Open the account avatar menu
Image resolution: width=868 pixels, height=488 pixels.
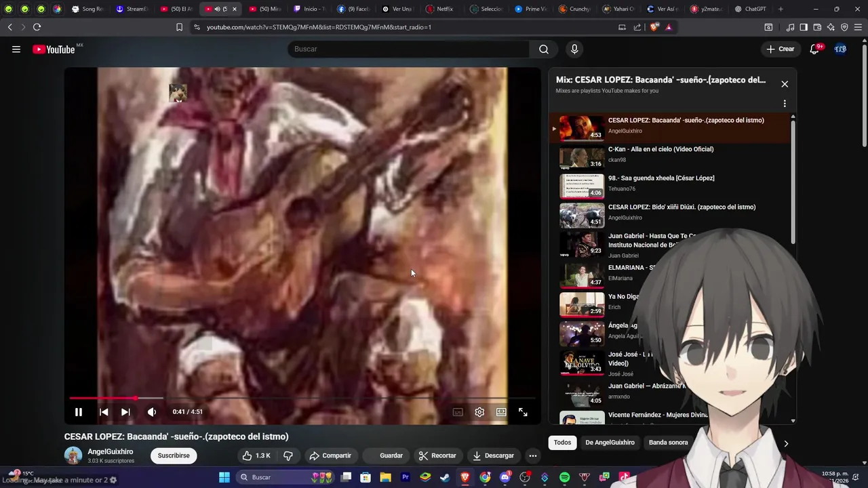[x=840, y=49]
